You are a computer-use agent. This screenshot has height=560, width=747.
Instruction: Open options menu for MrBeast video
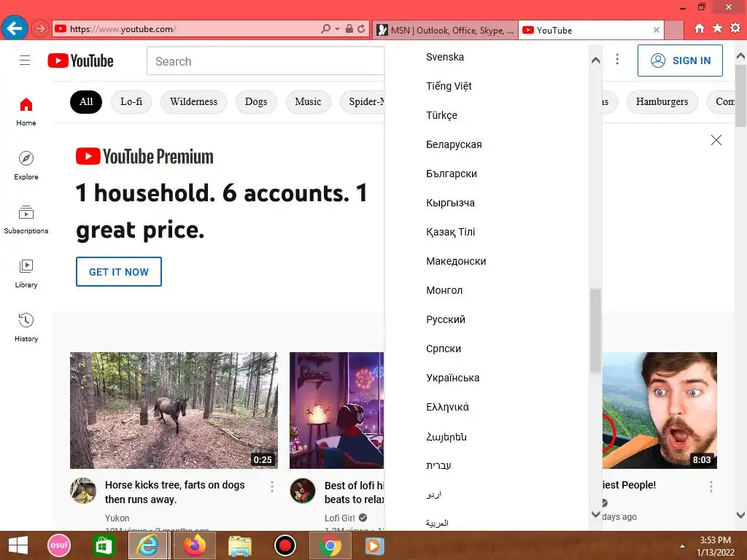coord(711,486)
